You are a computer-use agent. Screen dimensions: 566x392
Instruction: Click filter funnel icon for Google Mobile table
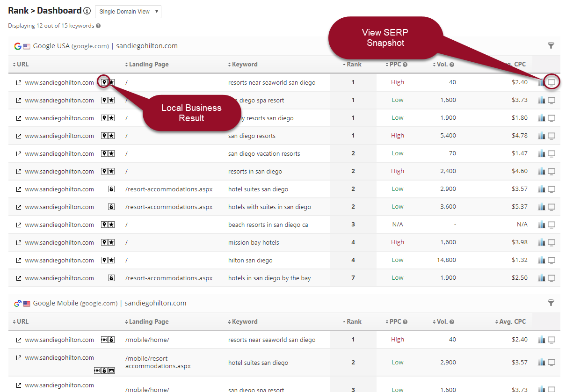point(551,303)
